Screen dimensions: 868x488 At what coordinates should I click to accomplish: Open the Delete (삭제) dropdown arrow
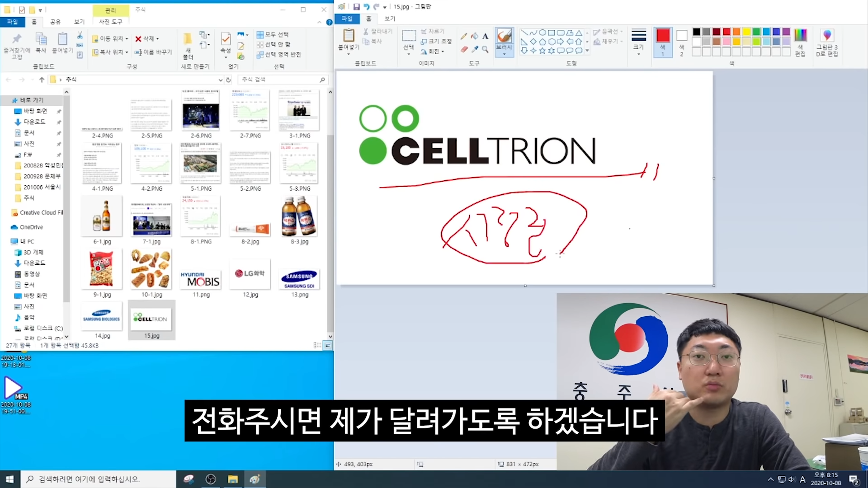157,39
